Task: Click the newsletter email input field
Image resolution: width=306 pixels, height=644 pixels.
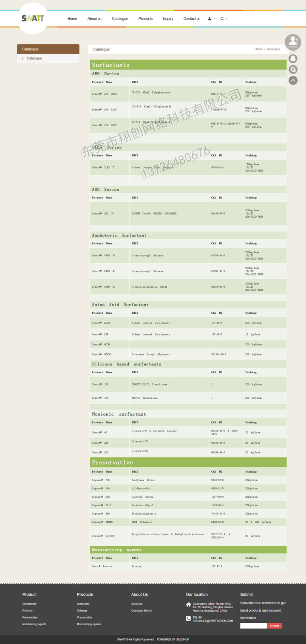Action: pos(253,626)
